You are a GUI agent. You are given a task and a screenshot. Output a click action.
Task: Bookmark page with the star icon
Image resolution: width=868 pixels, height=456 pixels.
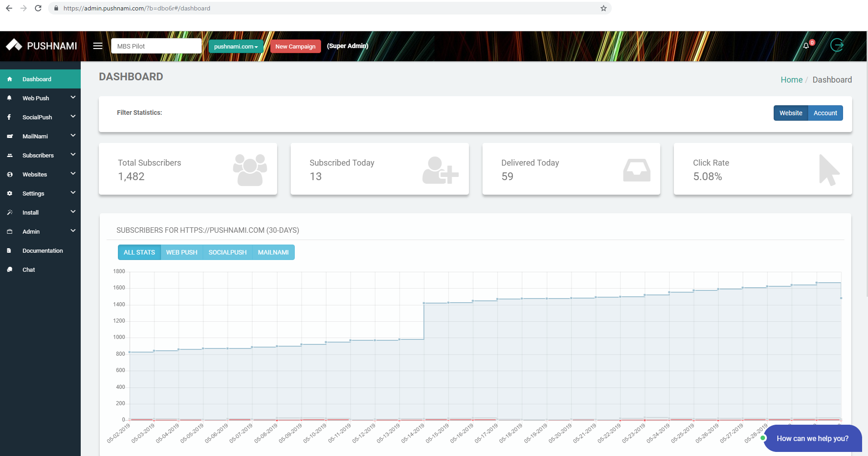click(x=603, y=8)
